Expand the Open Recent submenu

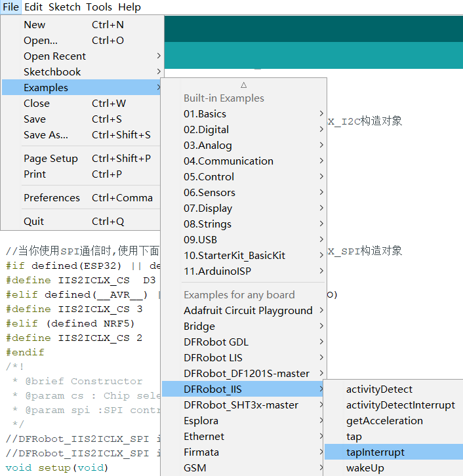(54, 56)
